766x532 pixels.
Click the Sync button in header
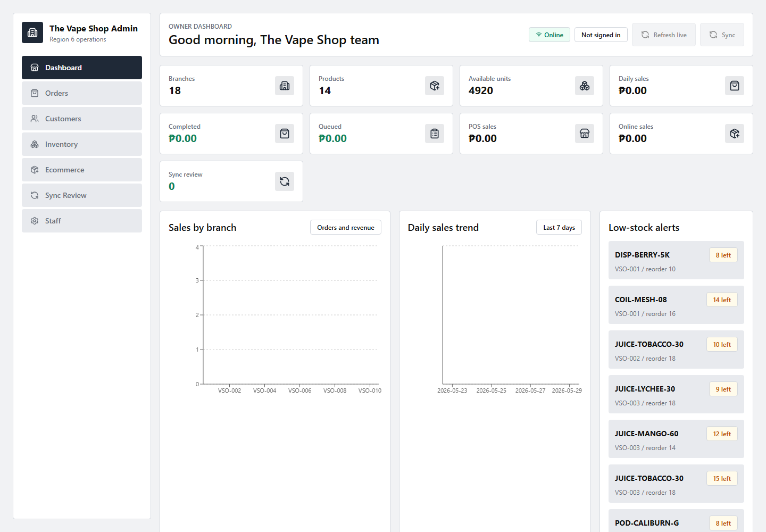(x=722, y=35)
